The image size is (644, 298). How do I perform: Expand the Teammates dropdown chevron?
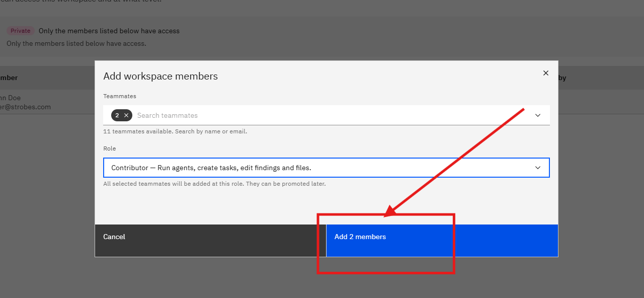pos(538,115)
